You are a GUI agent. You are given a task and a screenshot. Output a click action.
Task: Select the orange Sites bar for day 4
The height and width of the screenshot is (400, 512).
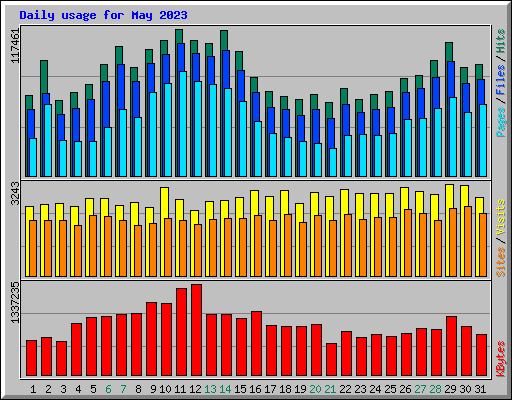(x=78, y=251)
